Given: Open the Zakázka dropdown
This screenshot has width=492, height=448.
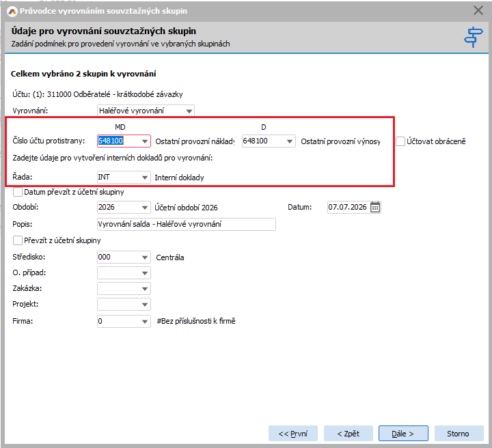Looking at the screenshot, I should pos(145,289).
